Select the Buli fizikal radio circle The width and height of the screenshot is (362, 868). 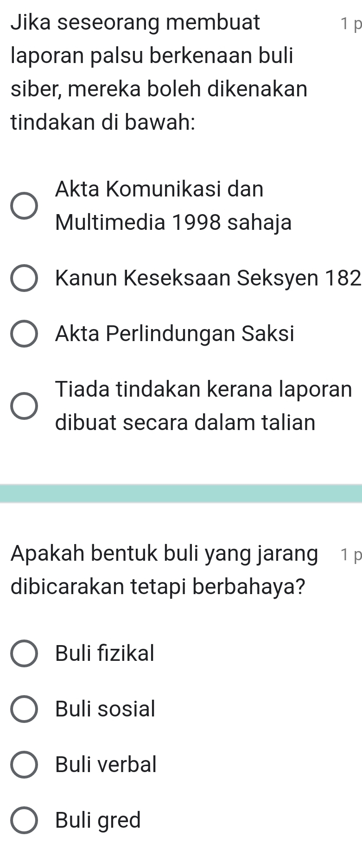(x=24, y=654)
